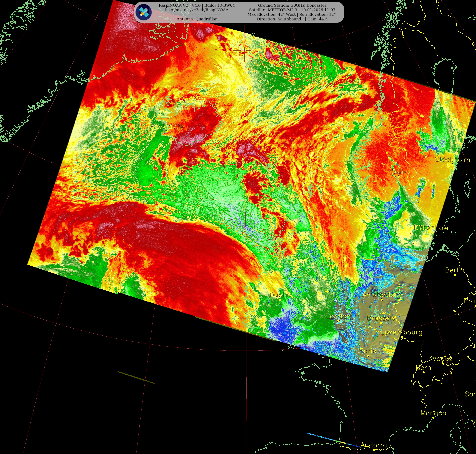
Task: Click the yellow ground station cross marker
Action: pos(327,291)
